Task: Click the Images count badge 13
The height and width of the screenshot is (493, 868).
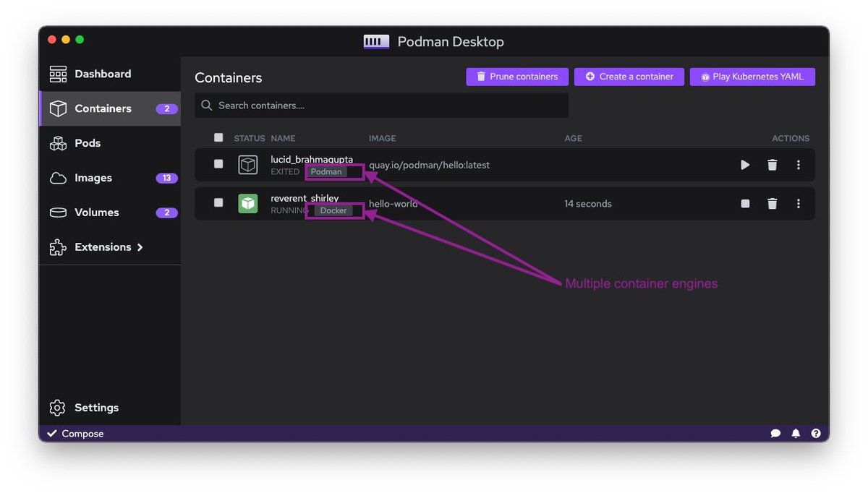Action: coord(166,178)
